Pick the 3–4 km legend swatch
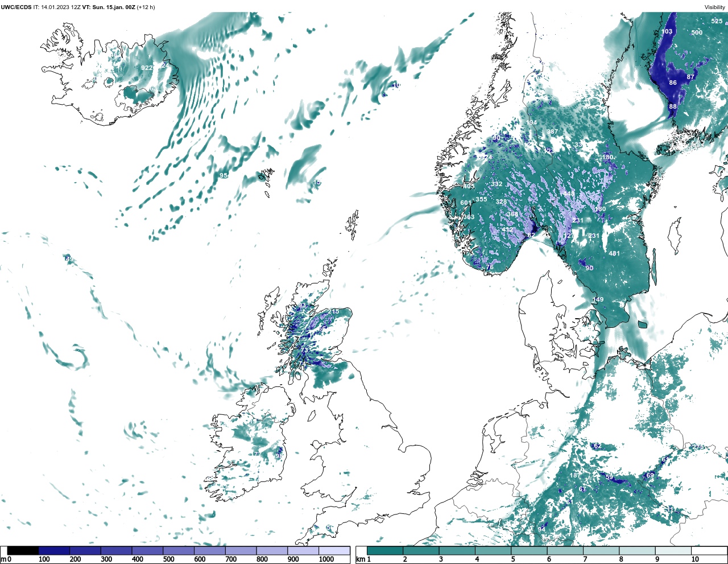The width and height of the screenshot is (728, 564). click(x=457, y=551)
